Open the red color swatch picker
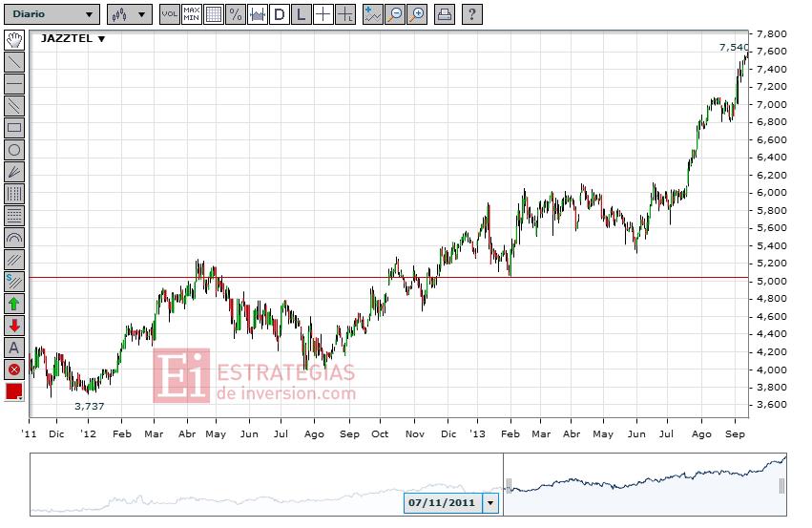The height and width of the screenshot is (528, 812). point(14,391)
